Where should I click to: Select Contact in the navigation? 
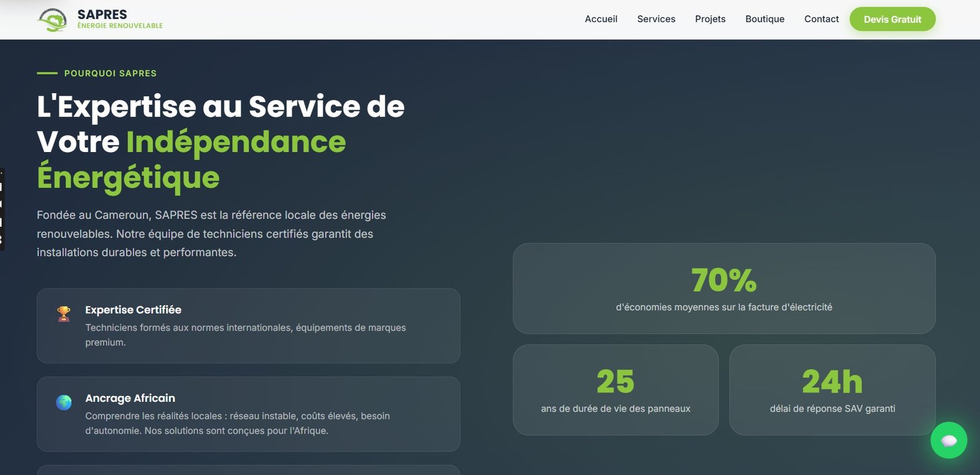point(821,19)
